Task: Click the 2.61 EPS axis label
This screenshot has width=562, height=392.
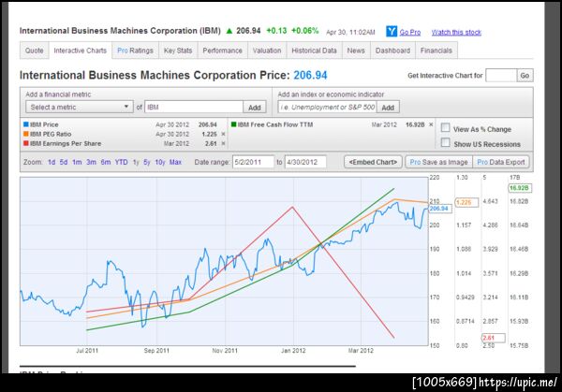Action: point(494,338)
